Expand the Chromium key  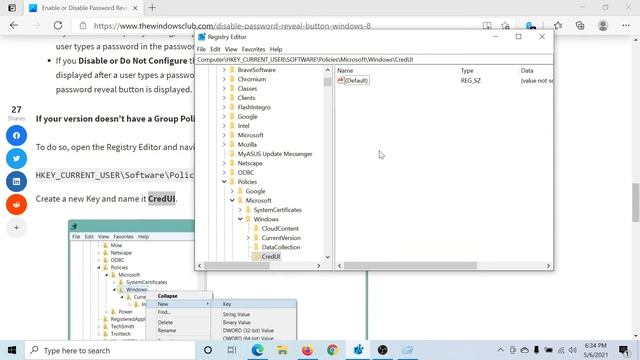[224, 79]
